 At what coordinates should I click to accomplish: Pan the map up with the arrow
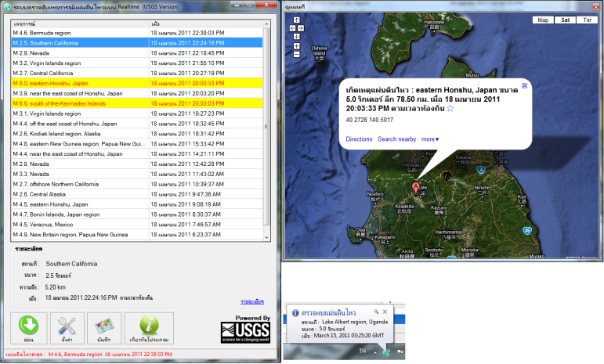297,20
